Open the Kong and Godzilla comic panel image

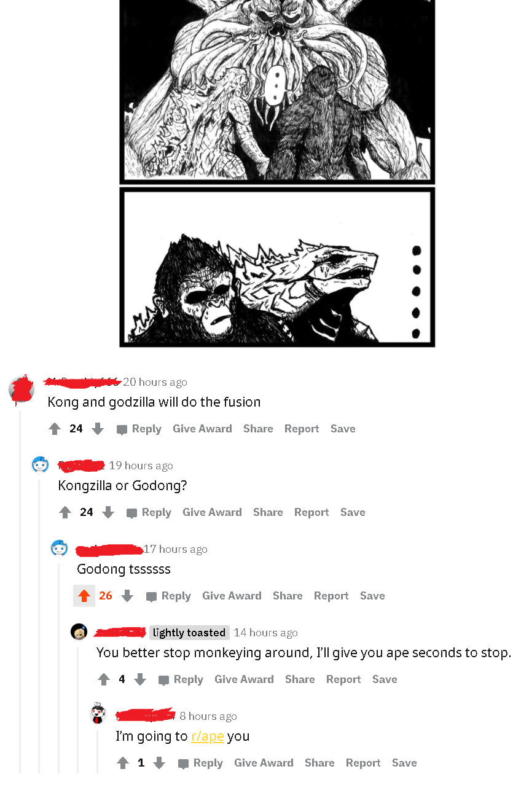tap(277, 173)
